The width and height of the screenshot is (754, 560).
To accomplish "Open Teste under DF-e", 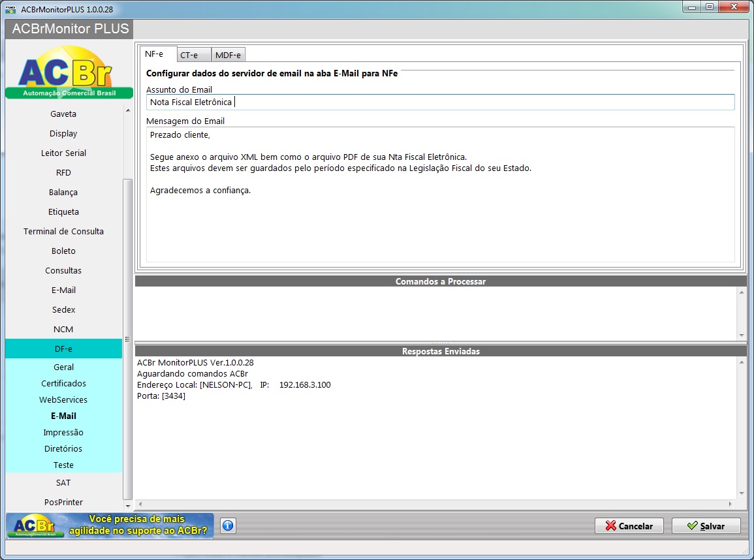I will click(63, 465).
